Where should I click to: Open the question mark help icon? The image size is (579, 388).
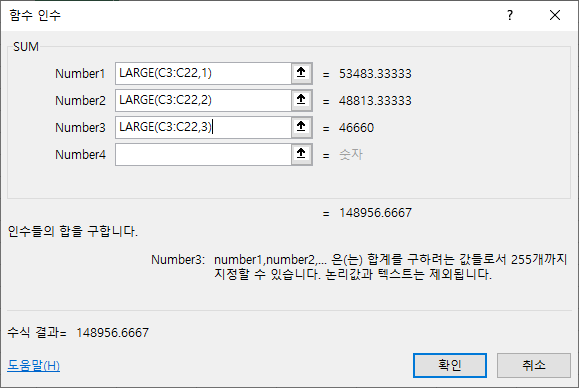(x=510, y=15)
